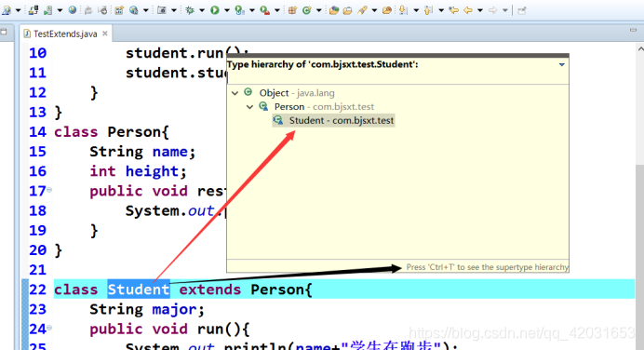
Task: Click the Previous Annotation up-arrow icon
Action: click(428, 10)
